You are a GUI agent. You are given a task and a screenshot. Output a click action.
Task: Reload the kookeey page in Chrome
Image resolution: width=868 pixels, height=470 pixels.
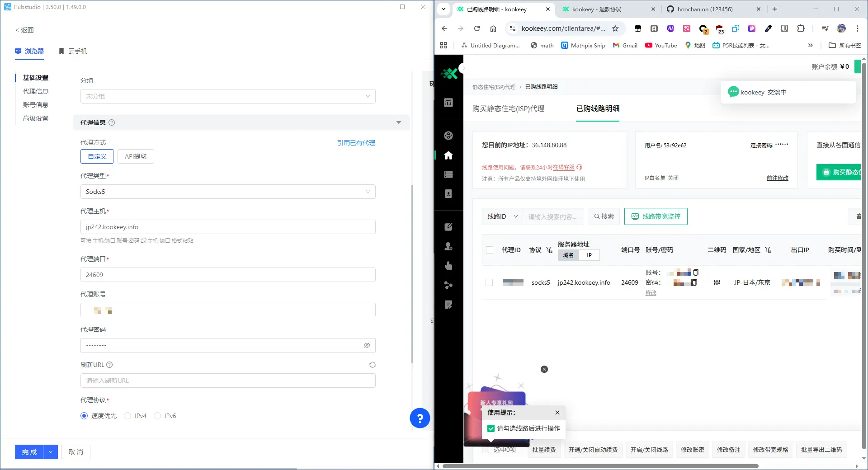click(477, 28)
